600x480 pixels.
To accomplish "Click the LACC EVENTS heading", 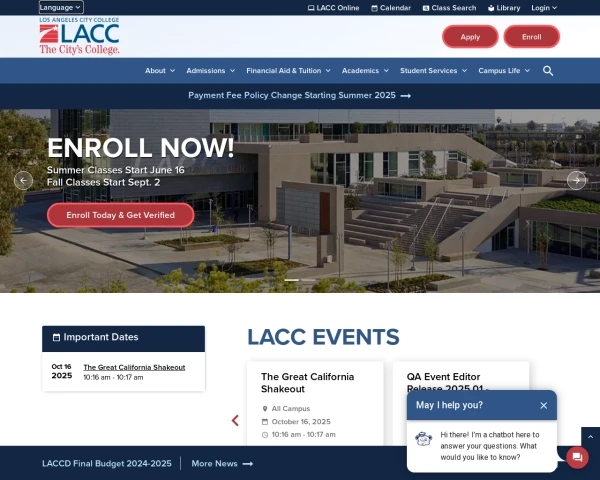I will [323, 337].
